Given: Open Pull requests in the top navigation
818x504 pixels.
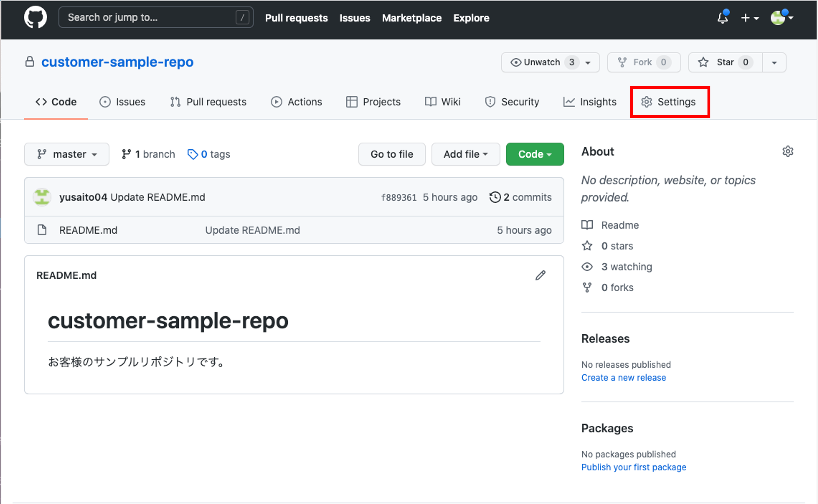Looking at the screenshot, I should point(296,18).
